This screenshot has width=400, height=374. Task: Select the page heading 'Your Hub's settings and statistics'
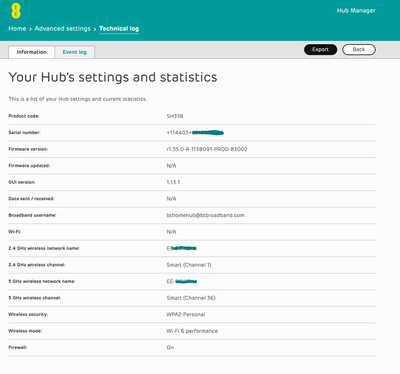click(113, 77)
